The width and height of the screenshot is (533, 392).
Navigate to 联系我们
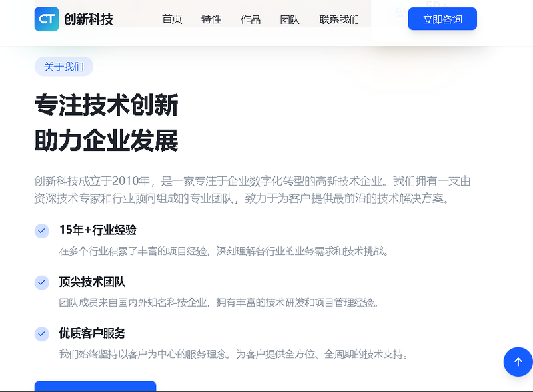(339, 19)
